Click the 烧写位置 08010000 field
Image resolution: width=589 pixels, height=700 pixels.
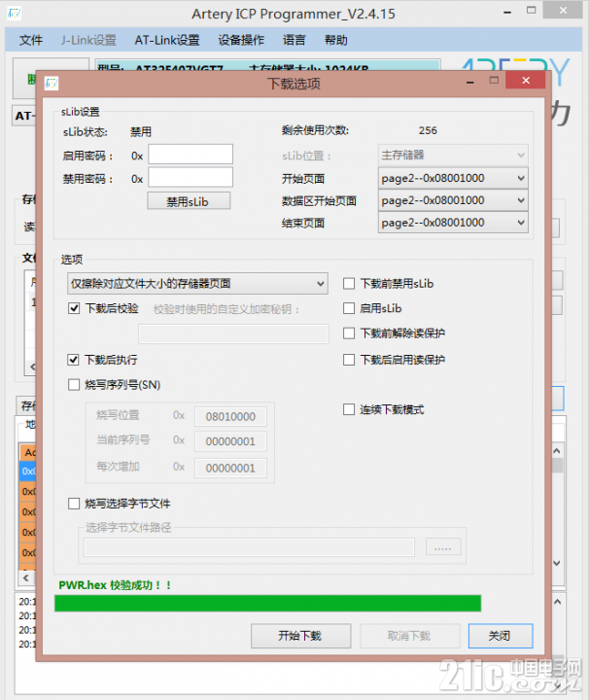[230, 416]
